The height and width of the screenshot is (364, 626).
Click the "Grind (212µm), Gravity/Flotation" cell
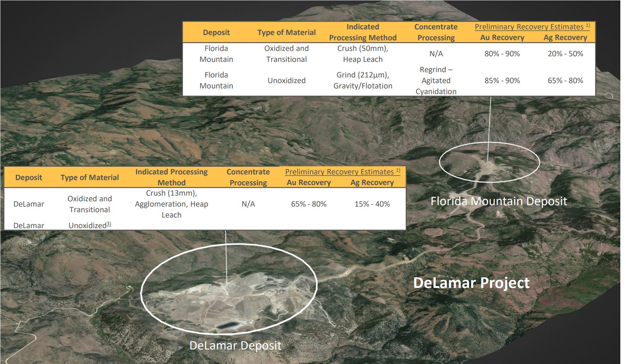pos(362,81)
